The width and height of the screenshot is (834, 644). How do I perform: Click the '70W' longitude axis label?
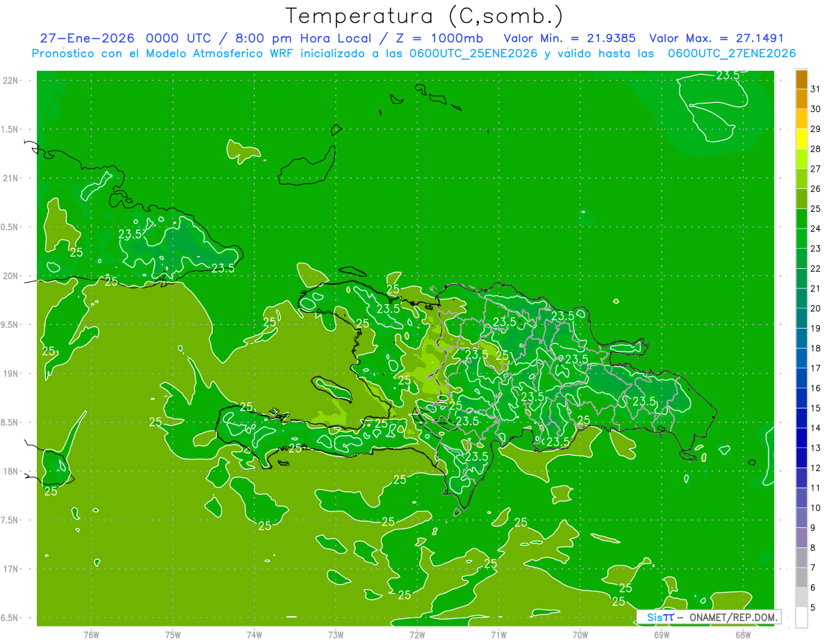(x=580, y=634)
